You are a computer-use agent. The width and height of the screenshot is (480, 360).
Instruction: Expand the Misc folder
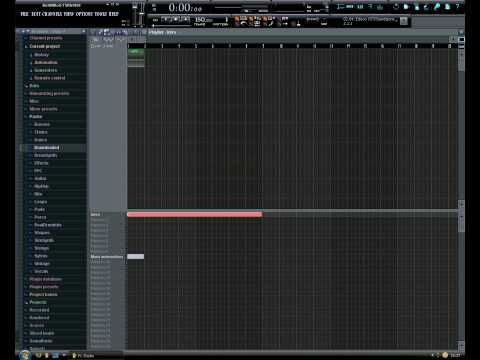click(x=34, y=101)
